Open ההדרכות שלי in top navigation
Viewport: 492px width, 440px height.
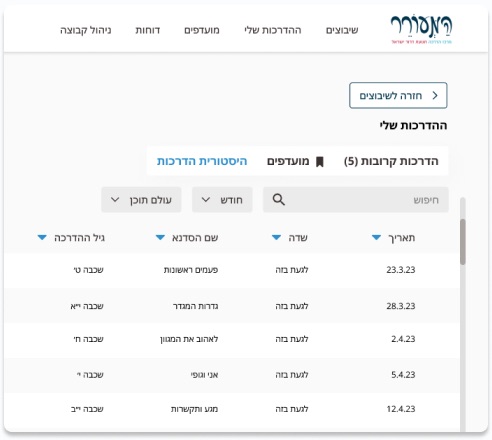point(273,30)
